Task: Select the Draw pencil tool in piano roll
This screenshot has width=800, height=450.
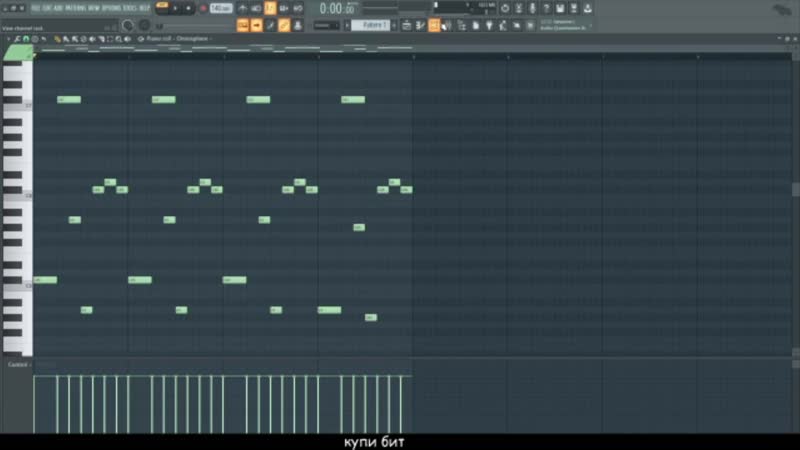Action: 57,39
